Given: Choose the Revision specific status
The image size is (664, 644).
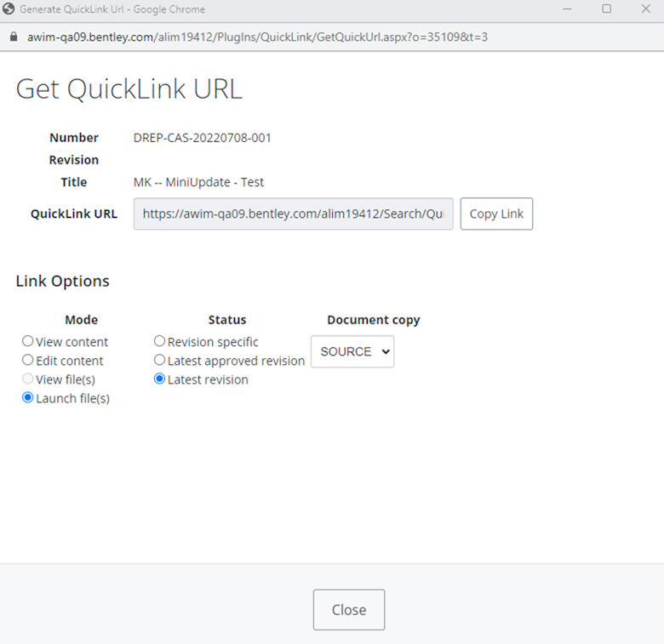Looking at the screenshot, I should pyautogui.click(x=159, y=341).
